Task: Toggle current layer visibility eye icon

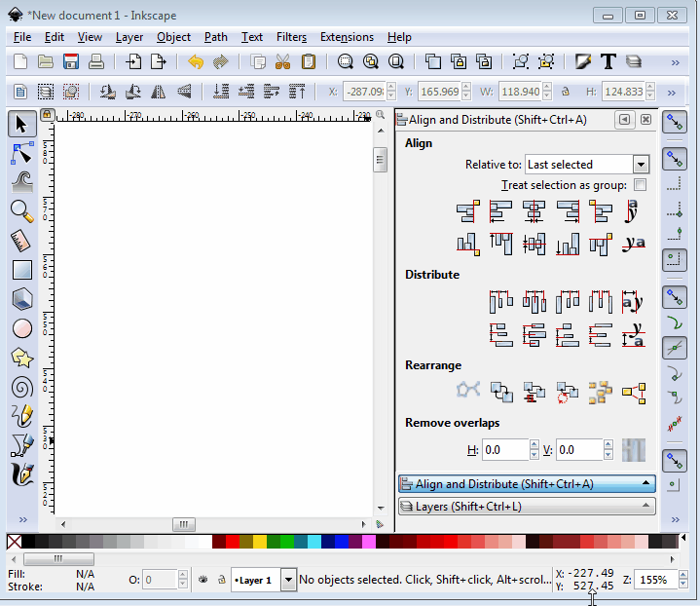Action: (x=203, y=580)
